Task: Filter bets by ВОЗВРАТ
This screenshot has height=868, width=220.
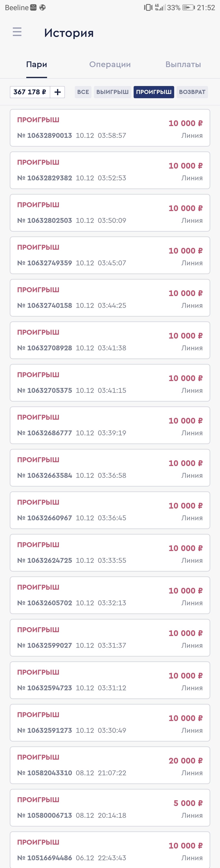Action: click(192, 92)
